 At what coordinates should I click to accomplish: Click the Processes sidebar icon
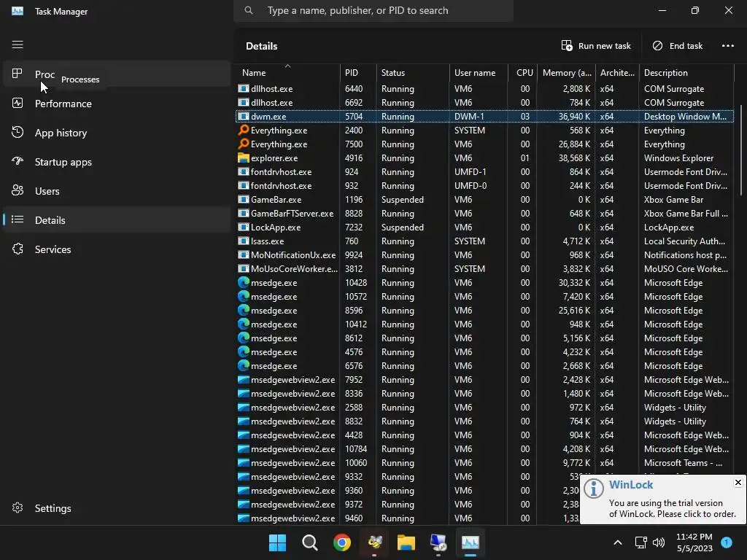tap(18, 74)
